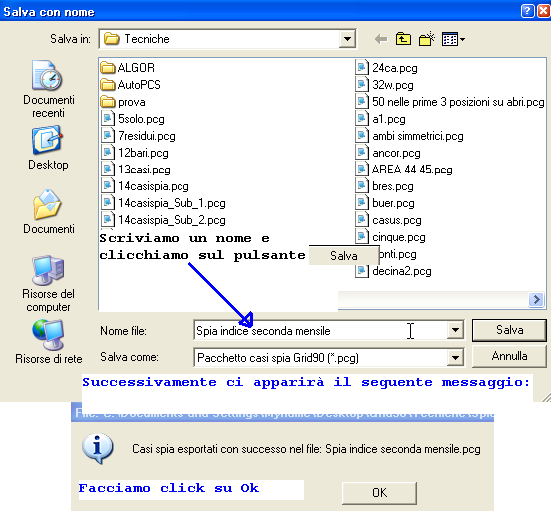The image size is (551, 515).
Task: Click the Salva button
Action: pos(509,330)
